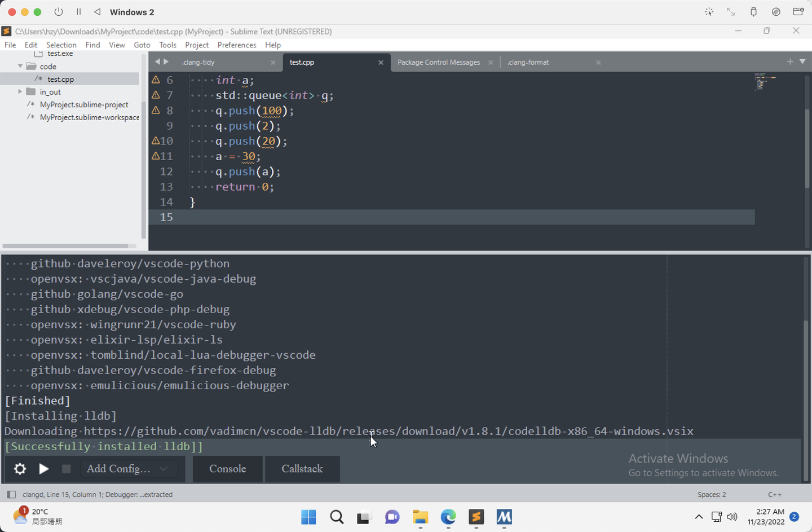Open the tab overflow dropdown arrow
The height and width of the screenshot is (532, 812).
(803, 62)
